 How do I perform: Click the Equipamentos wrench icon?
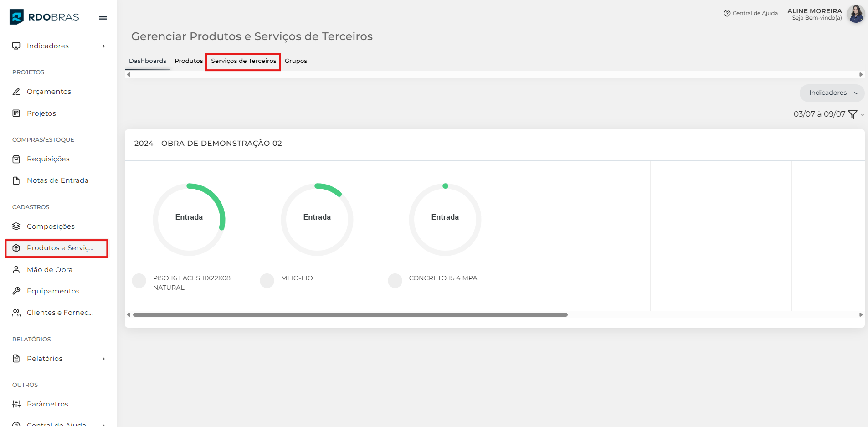pos(16,291)
